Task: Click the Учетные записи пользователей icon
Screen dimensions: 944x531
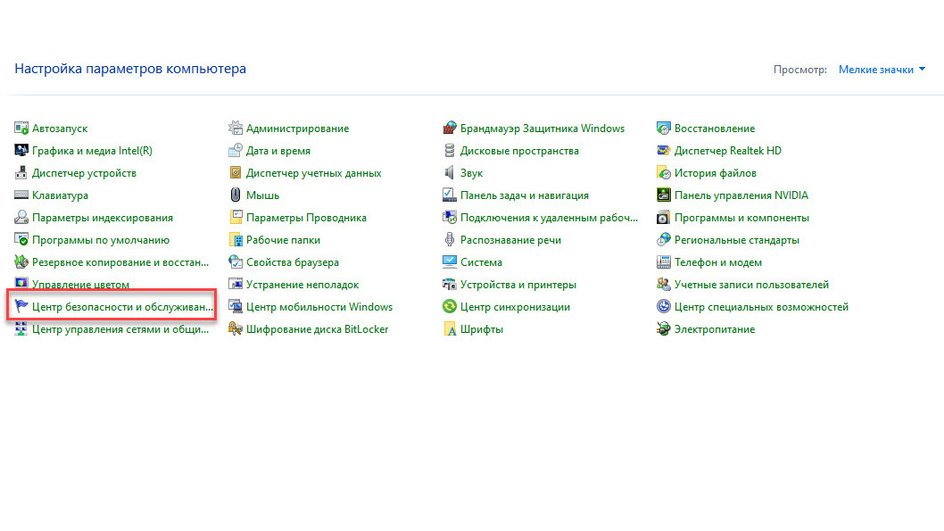Action: (x=663, y=284)
